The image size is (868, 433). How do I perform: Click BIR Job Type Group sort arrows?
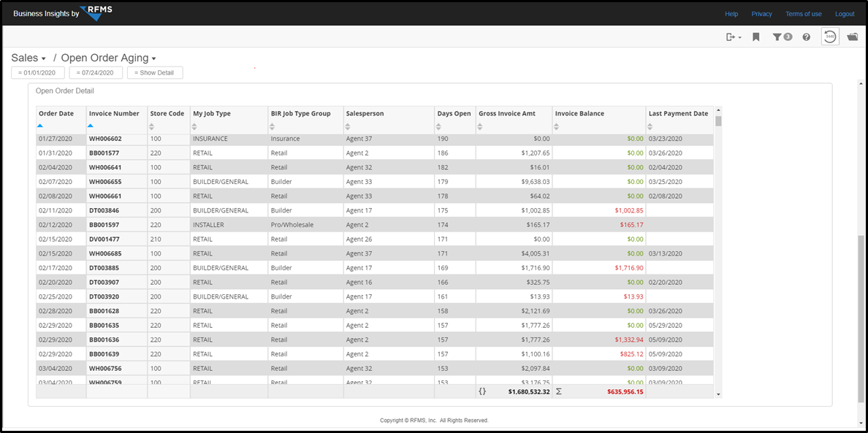click(273, 126)
